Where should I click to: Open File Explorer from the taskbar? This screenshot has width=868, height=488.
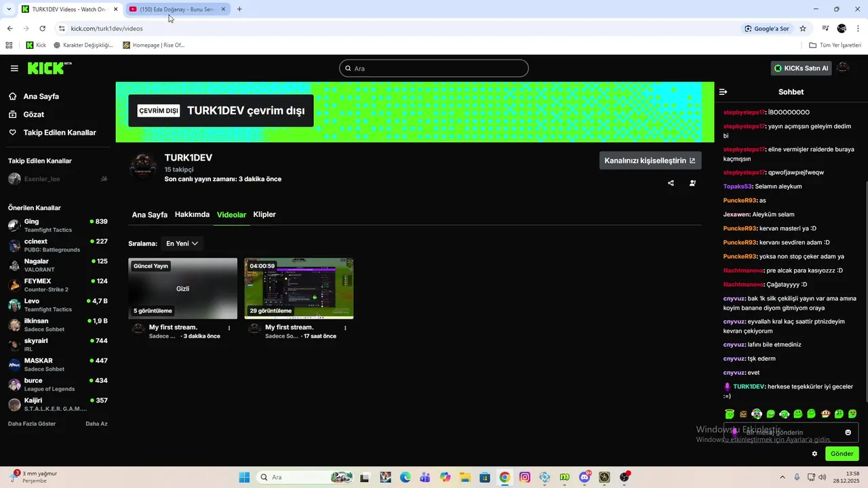465,477
